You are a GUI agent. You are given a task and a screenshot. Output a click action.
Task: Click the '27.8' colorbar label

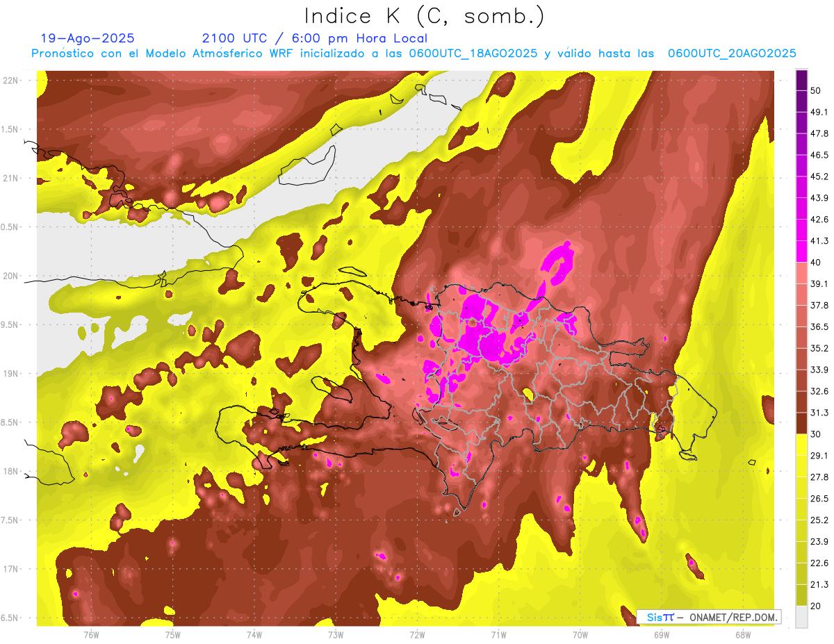[819, 477]
